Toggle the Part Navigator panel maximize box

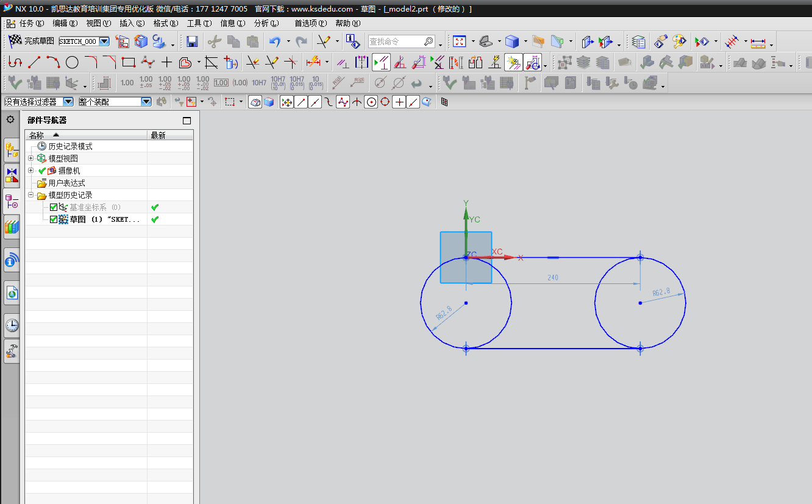pos(187,121)
